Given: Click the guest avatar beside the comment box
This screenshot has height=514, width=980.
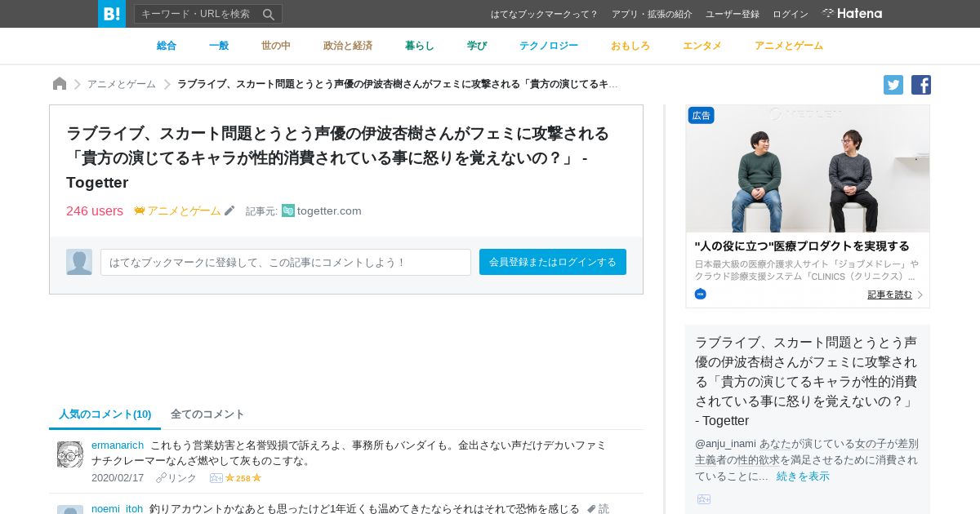Looking at the screenshot, I should 79,262.
